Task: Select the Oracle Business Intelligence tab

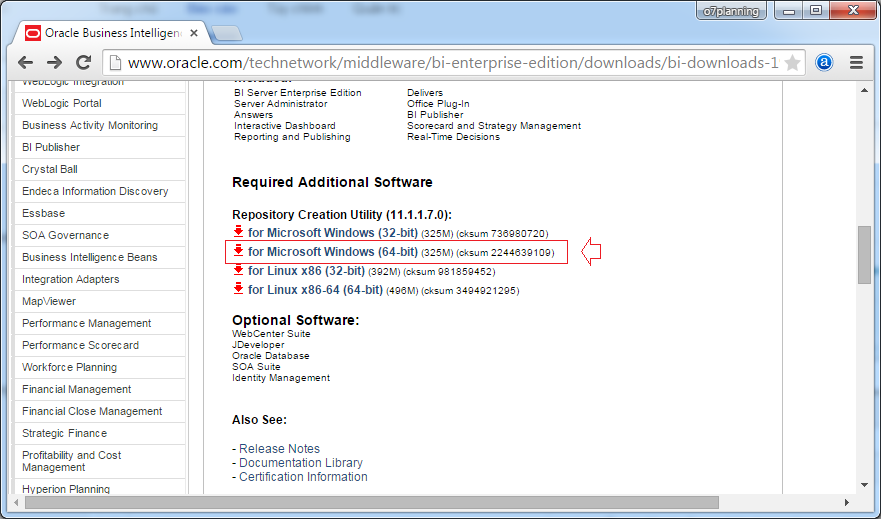Action: [111, 33]
